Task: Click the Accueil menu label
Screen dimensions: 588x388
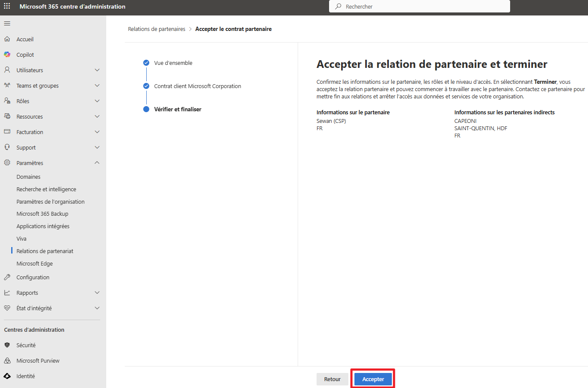Action: click(x=25, y=39)
